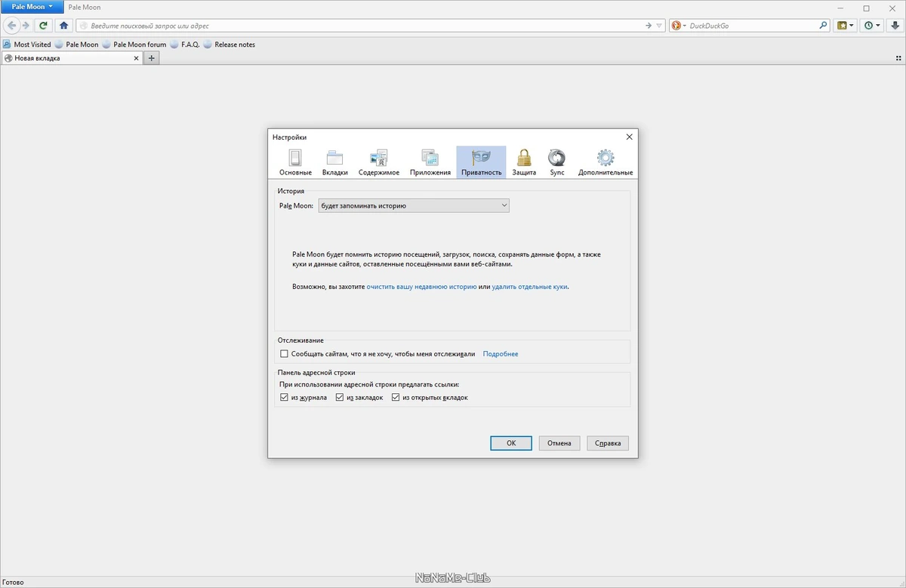The image size is (906, 588).
Task: Open the History clock button
Action: coord(872,26)
